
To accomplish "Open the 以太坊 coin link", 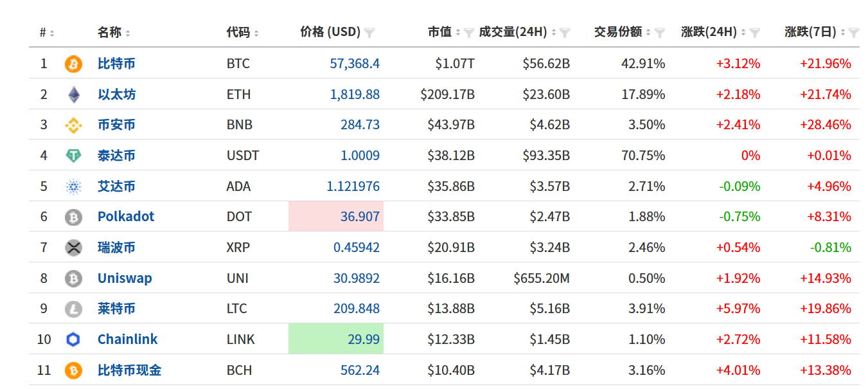I will pos(116,95).
